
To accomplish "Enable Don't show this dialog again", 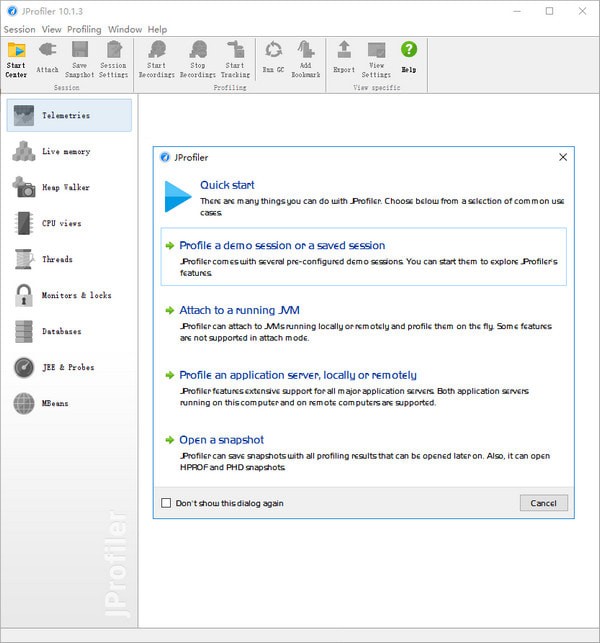I will coord(166,503).
